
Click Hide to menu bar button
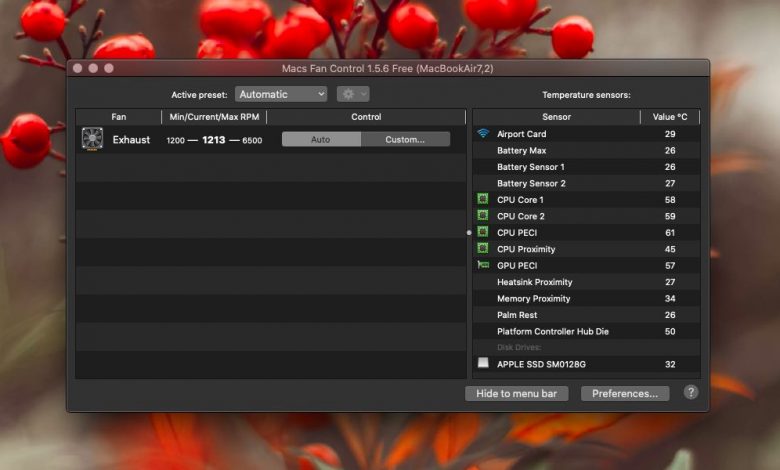(516, 393)
